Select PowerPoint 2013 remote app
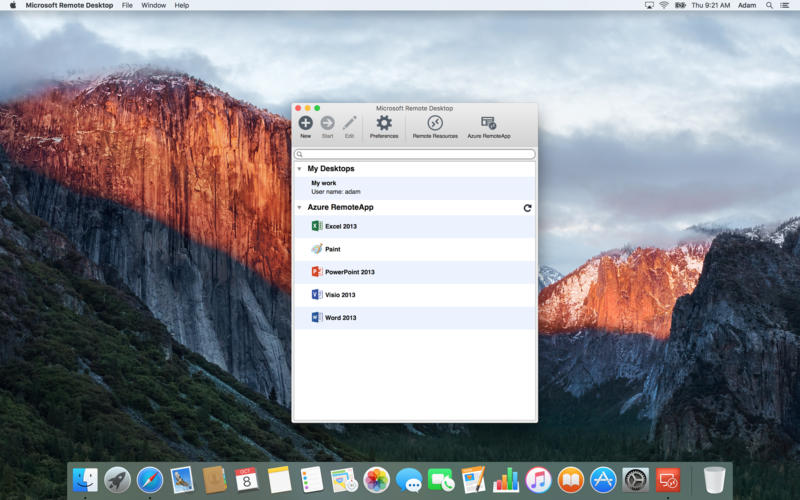The height and width of the screenshot is (500, 800). (x=349, y=272)
